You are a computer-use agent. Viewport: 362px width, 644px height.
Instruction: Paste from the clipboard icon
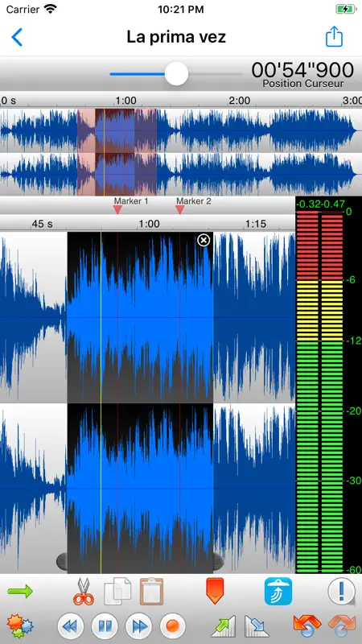tap(151, 592)
